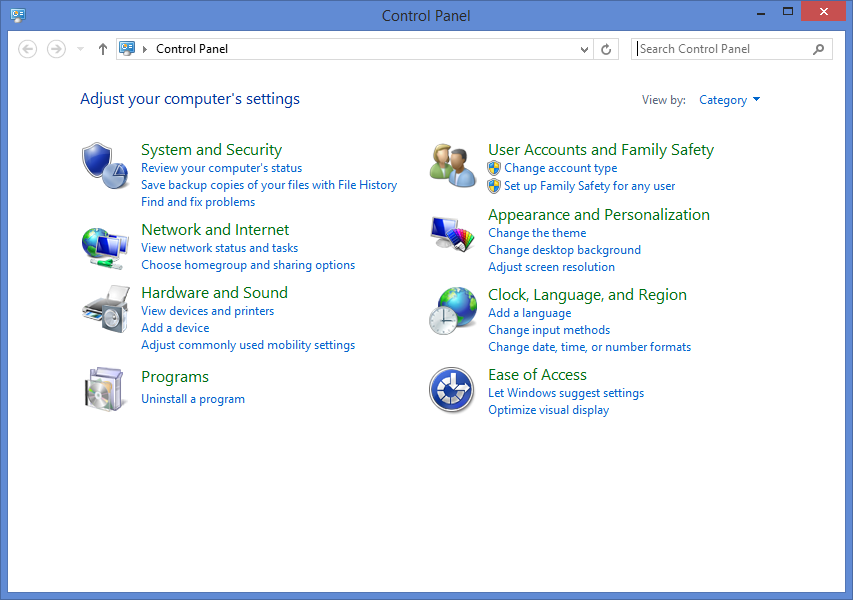
Task: Click Review your computer's status
Action: coord(221,168)
